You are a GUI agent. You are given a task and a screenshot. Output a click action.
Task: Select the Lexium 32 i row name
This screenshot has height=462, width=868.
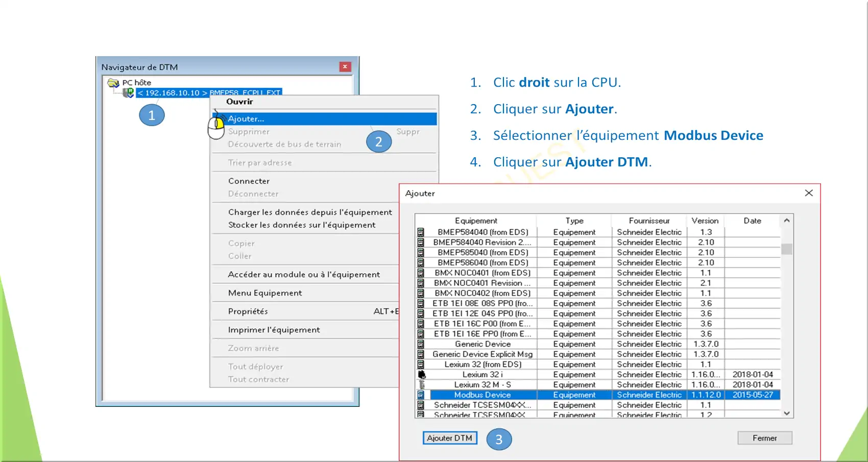click(483, 374)
